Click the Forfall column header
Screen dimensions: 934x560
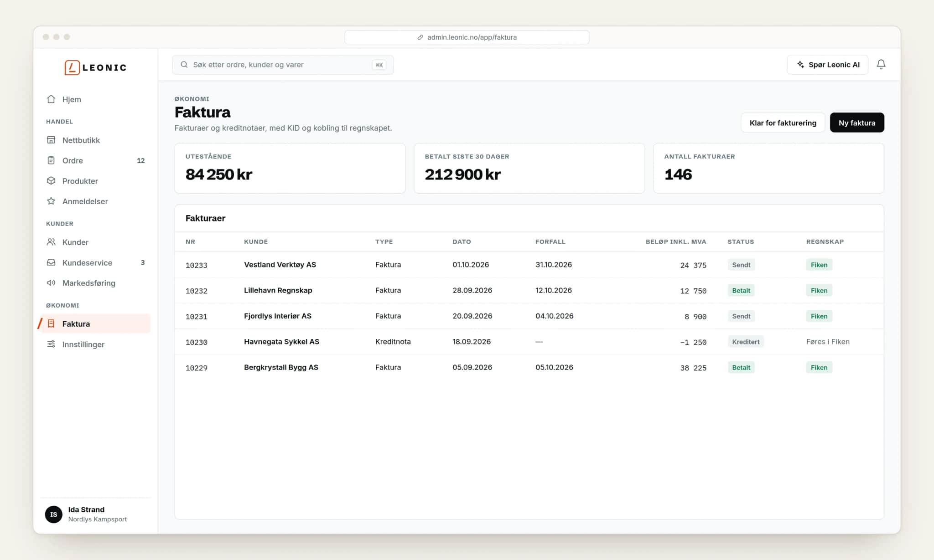(550, 241)
